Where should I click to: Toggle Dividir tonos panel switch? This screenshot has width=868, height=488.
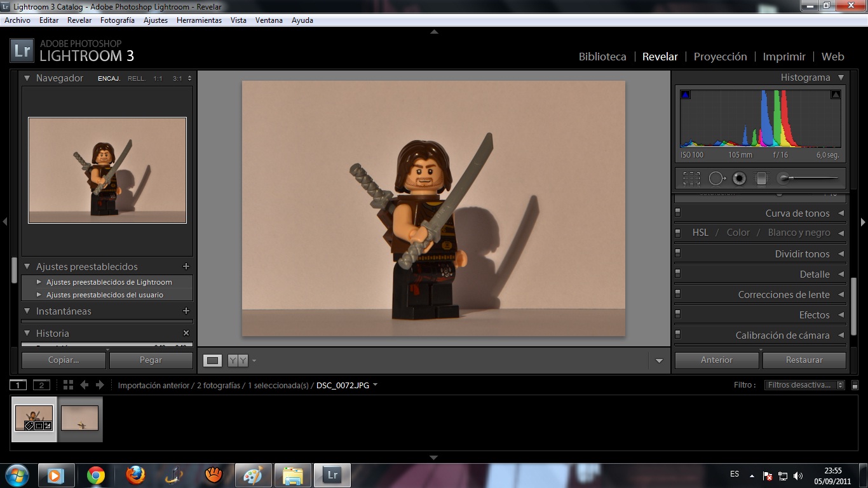[x=677, y=253]
